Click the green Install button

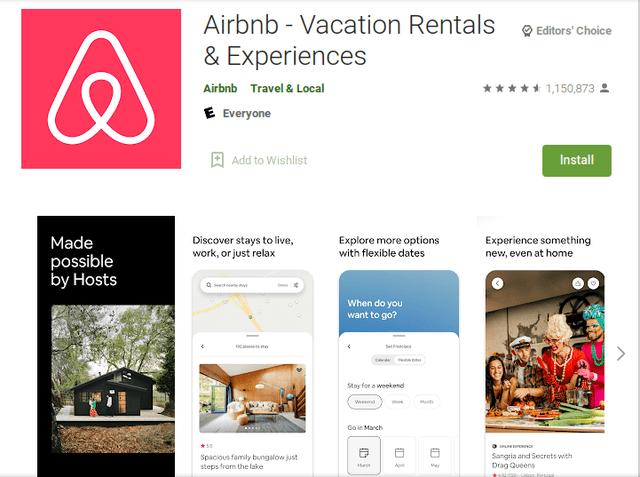577,160
